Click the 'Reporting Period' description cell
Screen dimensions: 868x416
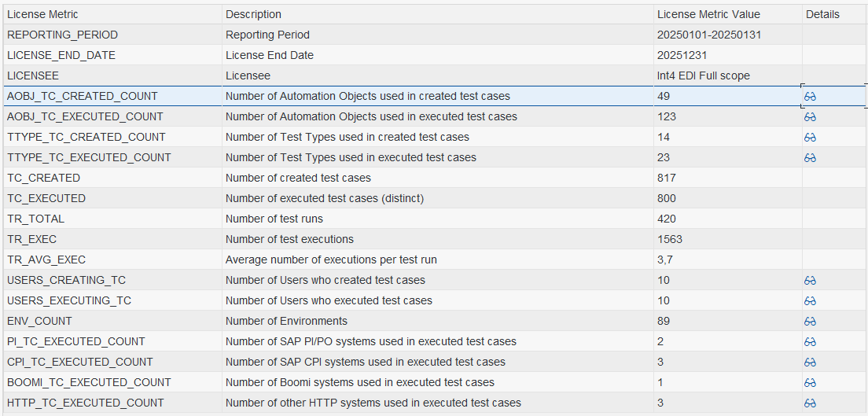point(438,35)
